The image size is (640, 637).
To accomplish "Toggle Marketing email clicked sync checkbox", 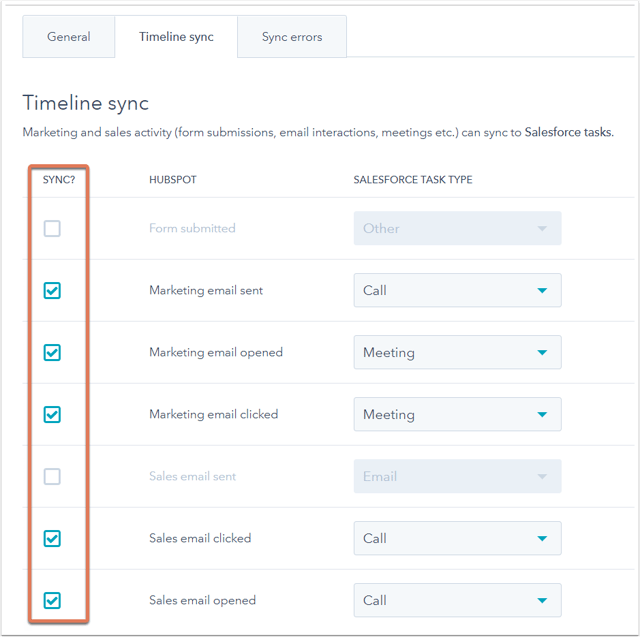I will tap(52, 415).
